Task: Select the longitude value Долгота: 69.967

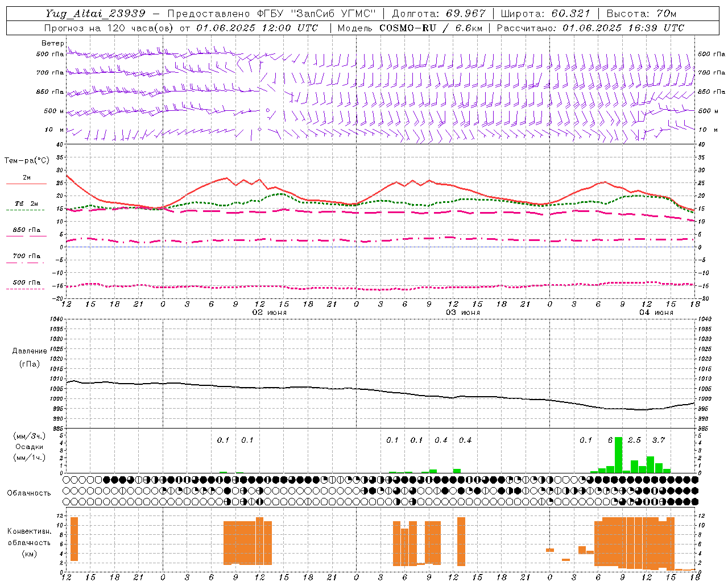Action: 439,13
